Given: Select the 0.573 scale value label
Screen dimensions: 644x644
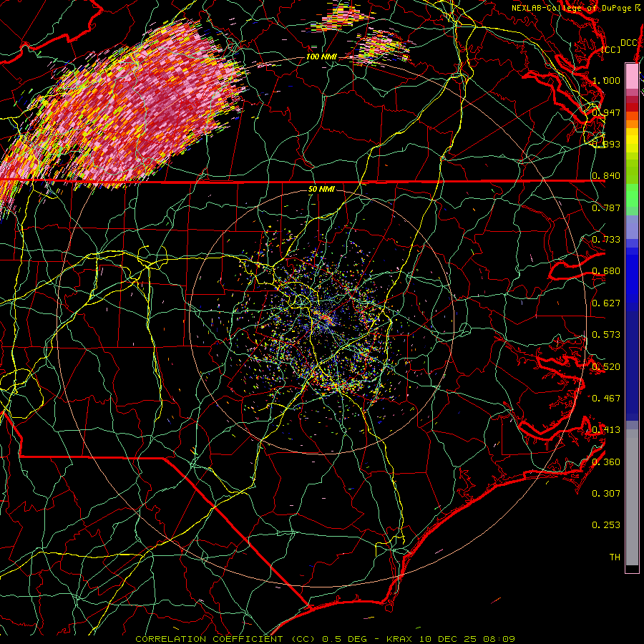Looking at the screenshot, I should 607,334.
